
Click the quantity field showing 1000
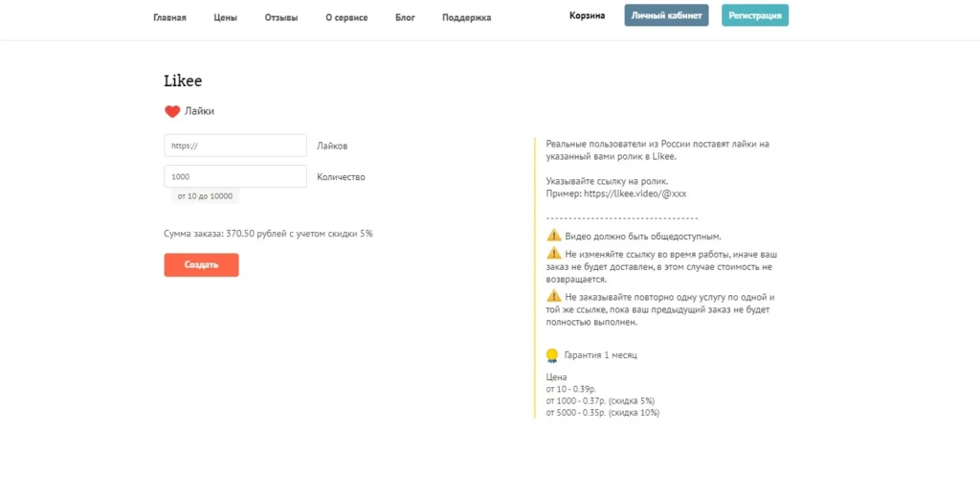[235, 176]
